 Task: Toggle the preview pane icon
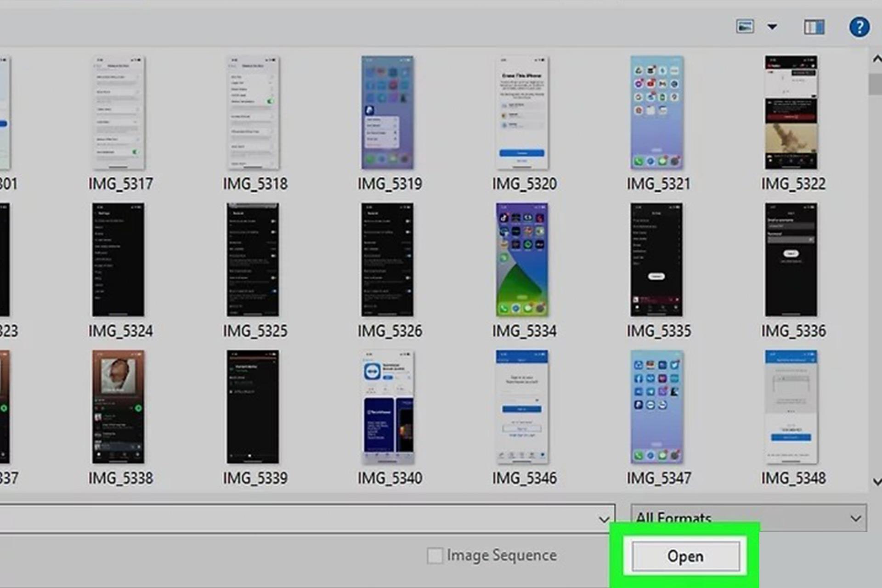pyautogui.click(x=814, y=27)
